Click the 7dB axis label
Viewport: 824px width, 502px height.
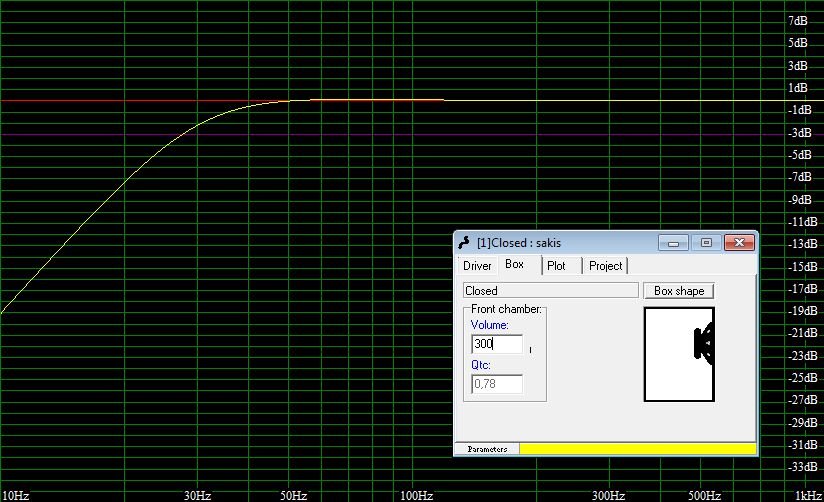click(798, 21)
